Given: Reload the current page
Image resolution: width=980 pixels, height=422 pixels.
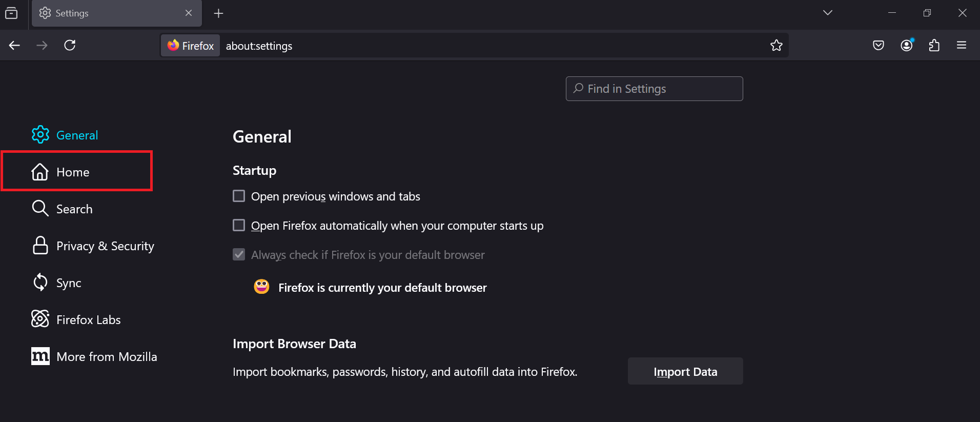Looking at the screenshot, I should pyautogui.click(x=70, y=46).
